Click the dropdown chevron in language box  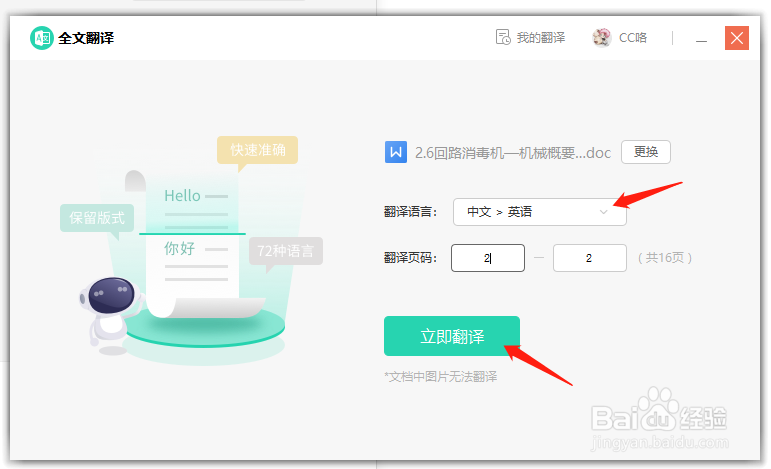pos(603,212)
